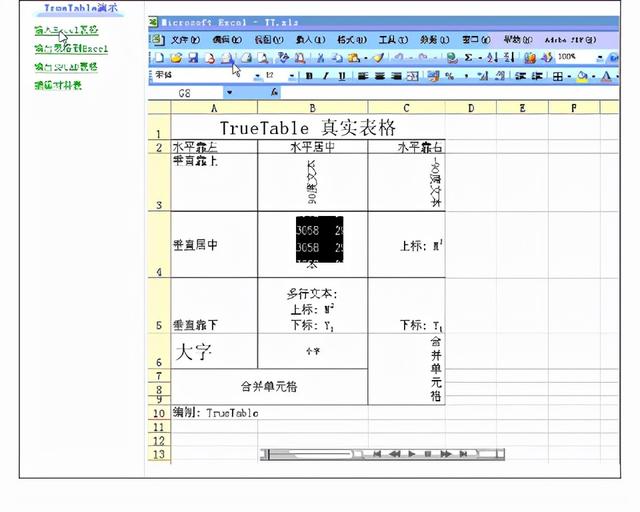Run the Spelling check icon

point(283,58)
